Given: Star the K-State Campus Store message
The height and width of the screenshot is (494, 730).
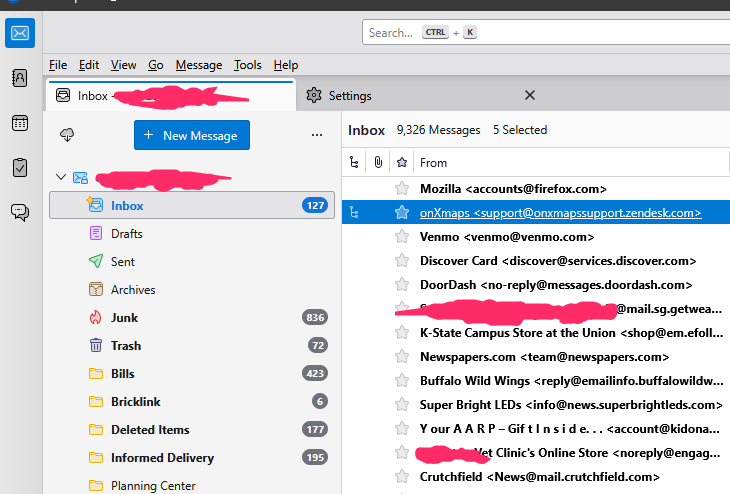Looking at the screenshot, I should [402, 332].
